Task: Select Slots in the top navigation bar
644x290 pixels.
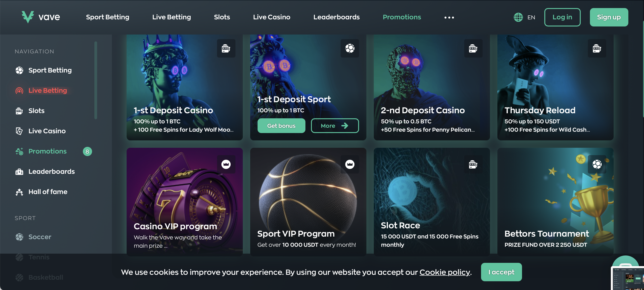Action: pyautogui.click(x=222, y=17)
